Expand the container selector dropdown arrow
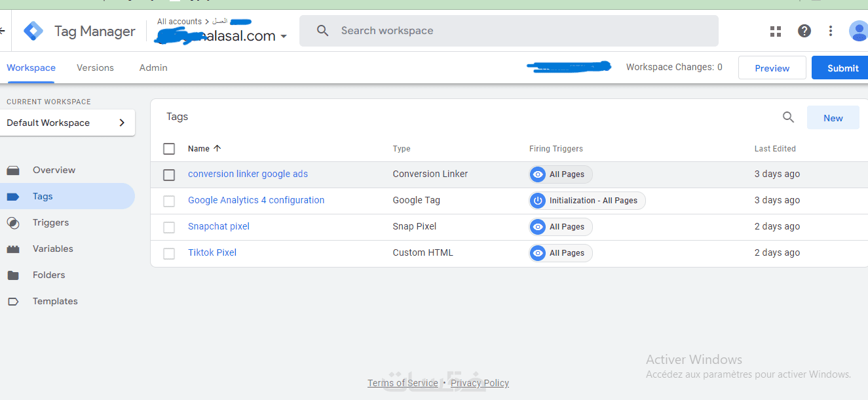 tap(284, 37)
